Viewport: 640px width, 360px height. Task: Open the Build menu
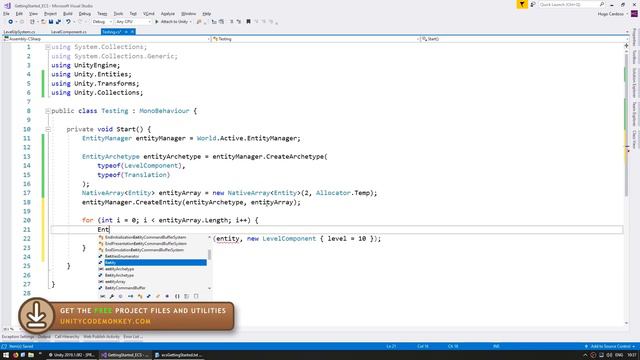click(x=68, y=13)
